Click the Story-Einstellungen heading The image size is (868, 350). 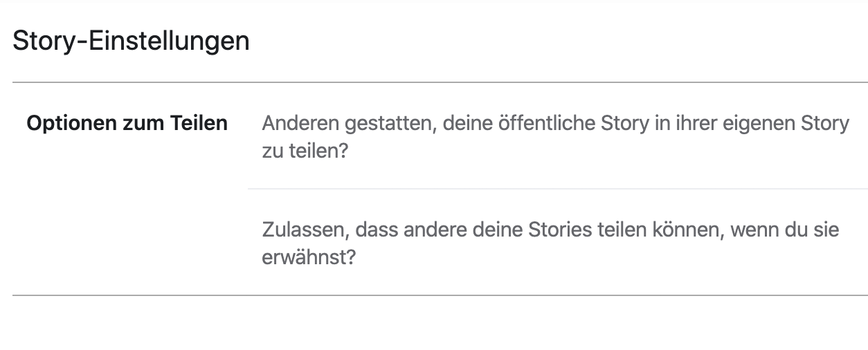pyautogui.click(x=131, y=41)
